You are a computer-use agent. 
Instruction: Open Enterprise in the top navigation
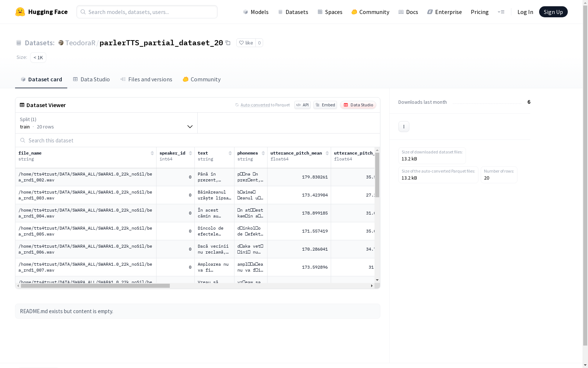coord(445,12)
